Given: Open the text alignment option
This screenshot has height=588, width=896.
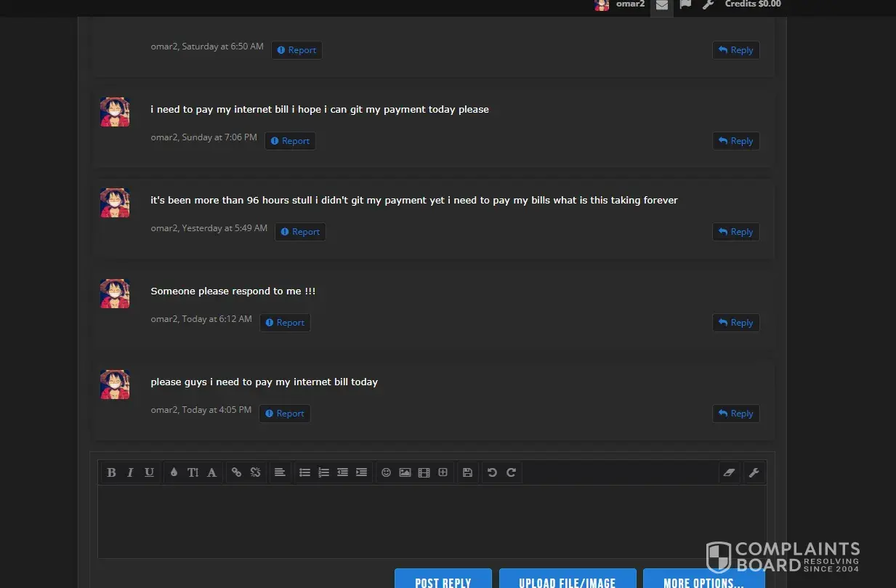Looking at the screenshot, I should tap(280, 472).
